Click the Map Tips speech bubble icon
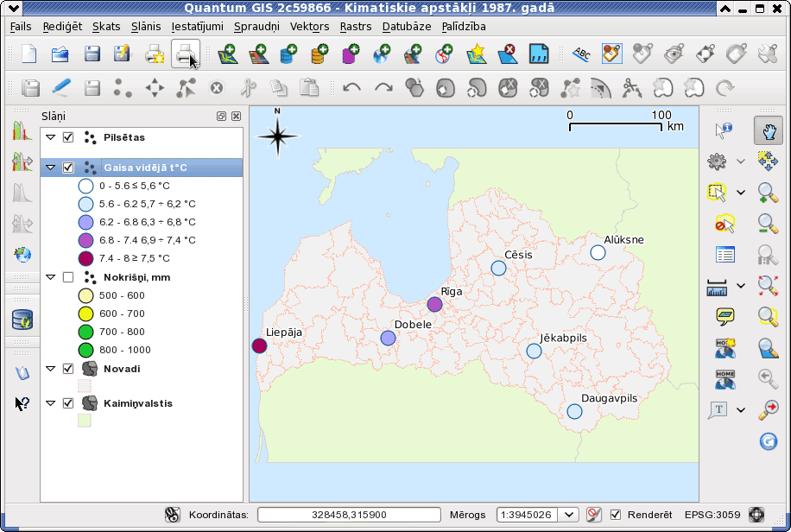 pyautogui.click(x=725, y=316)
